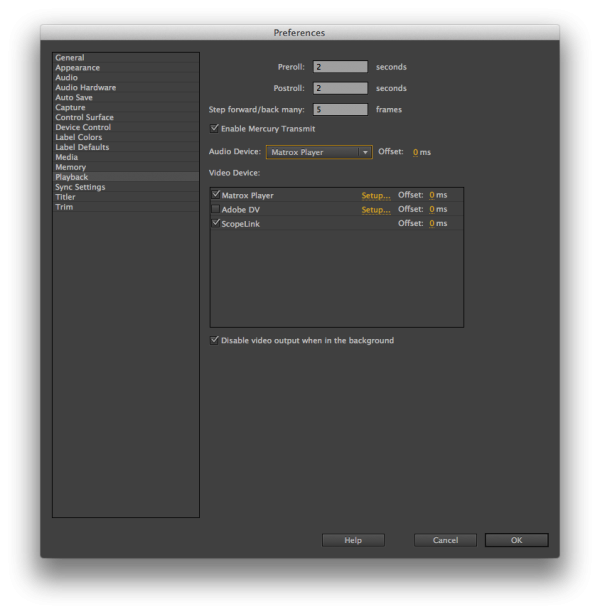Uncheck the Matrox Player video device

click(215, 195)
